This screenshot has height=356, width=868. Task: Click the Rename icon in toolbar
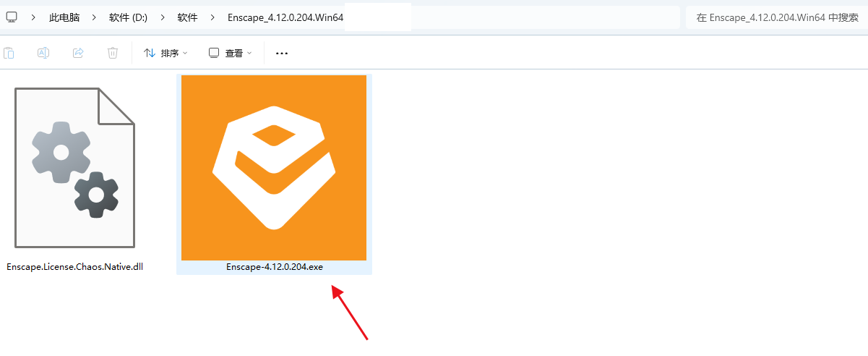pyautogui.click(x=43, y=53)
